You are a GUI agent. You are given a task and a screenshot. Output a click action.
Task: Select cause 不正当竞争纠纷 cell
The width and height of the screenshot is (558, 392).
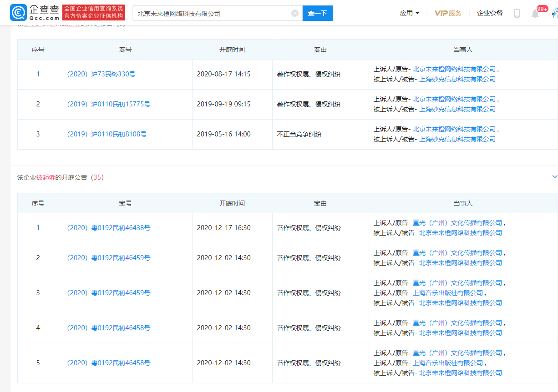[299, 134]
